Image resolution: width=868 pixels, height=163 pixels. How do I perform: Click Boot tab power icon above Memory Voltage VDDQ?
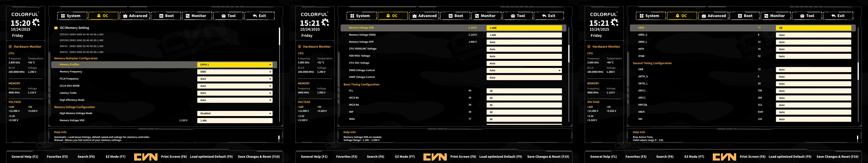click(451, 16)
